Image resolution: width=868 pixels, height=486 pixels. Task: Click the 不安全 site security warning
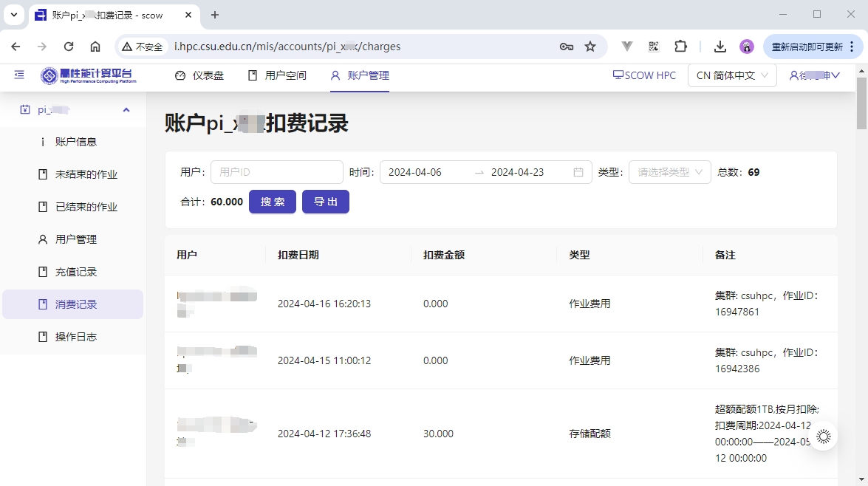(x=143, y=47)
